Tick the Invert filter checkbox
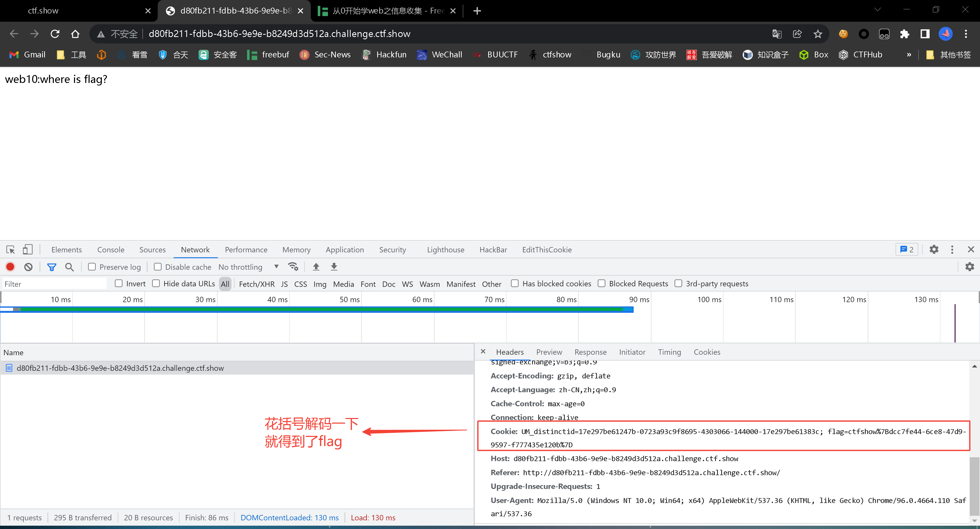 (x=119, y=283)
